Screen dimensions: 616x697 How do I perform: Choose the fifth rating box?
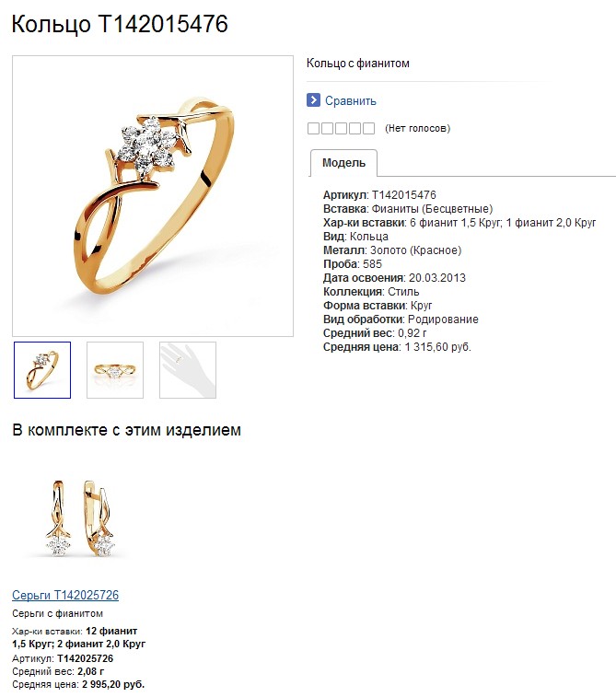tap(368, 129)
